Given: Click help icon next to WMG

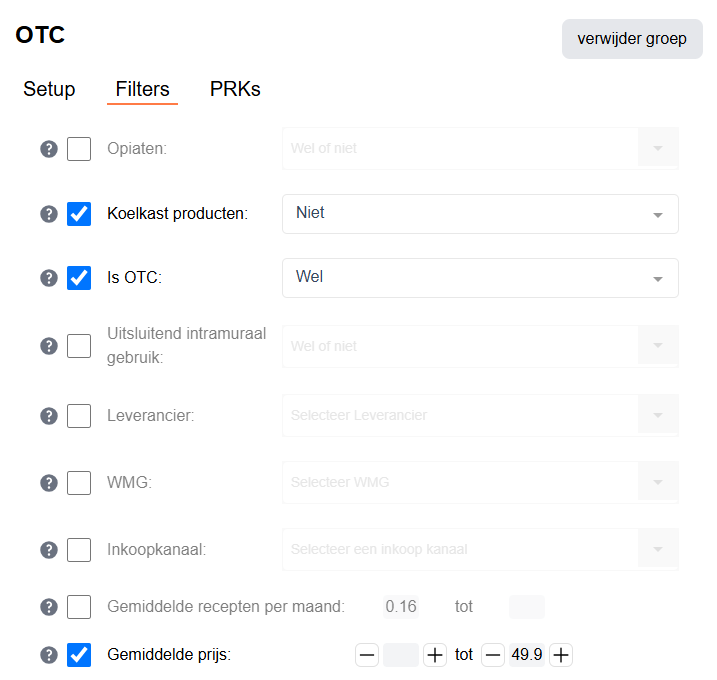Looking at the screenshot, I should 48,483.
